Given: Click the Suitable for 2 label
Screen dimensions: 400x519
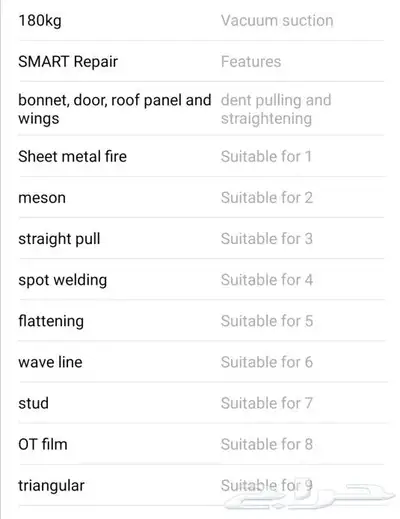Looking at the screenshot, I should pos(267,198).
